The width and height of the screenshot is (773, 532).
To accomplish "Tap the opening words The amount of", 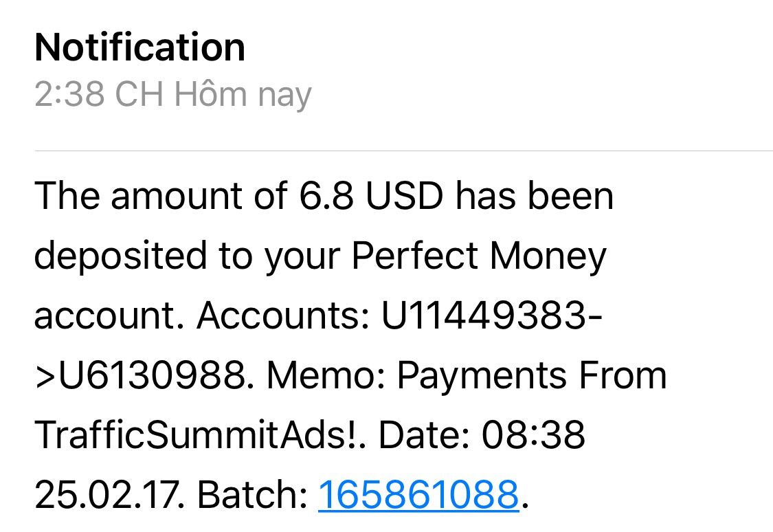I will pyautogui.click(x=161, y=196).
